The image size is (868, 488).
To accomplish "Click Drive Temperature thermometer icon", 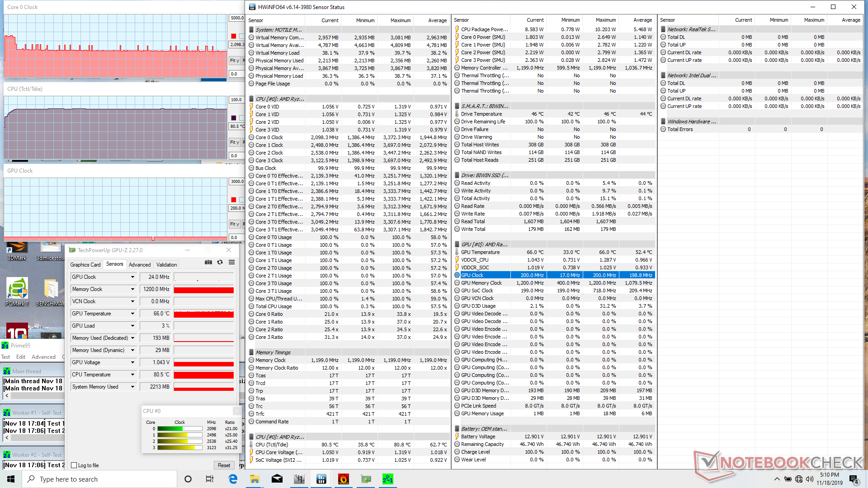I will (x=457, y=114).
